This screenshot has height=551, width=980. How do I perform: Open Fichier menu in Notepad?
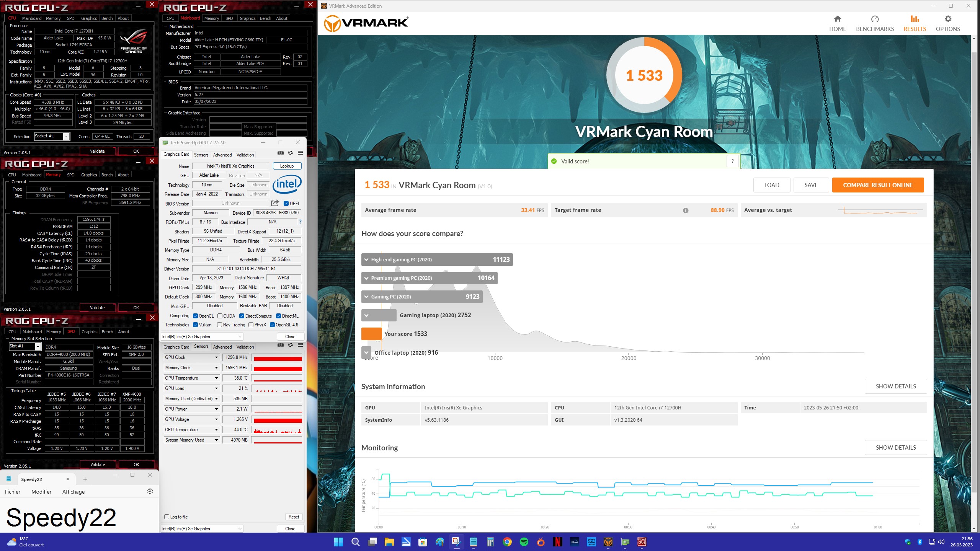(x=13, y=492)
